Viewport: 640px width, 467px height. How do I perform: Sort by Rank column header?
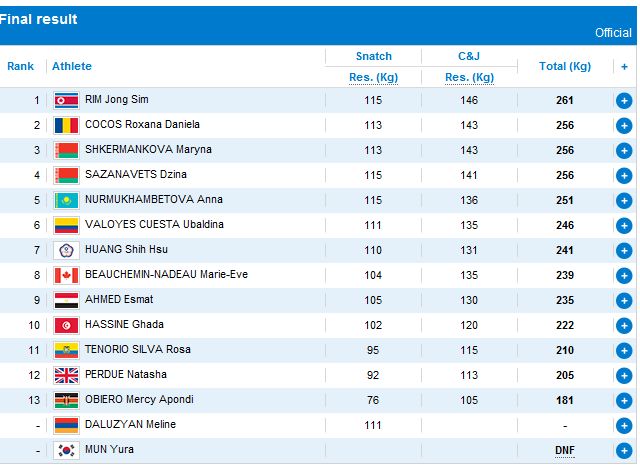click(x=21, y=67)
